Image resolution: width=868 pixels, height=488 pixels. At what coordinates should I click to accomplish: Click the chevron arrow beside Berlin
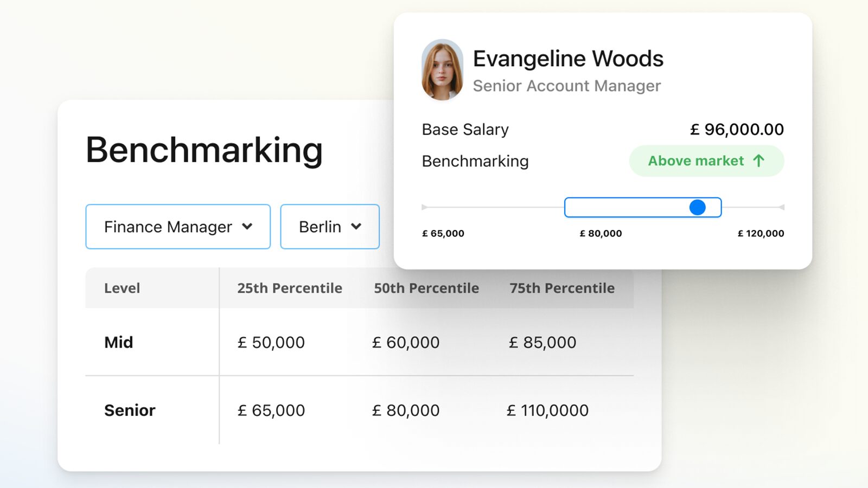[356, 227]
